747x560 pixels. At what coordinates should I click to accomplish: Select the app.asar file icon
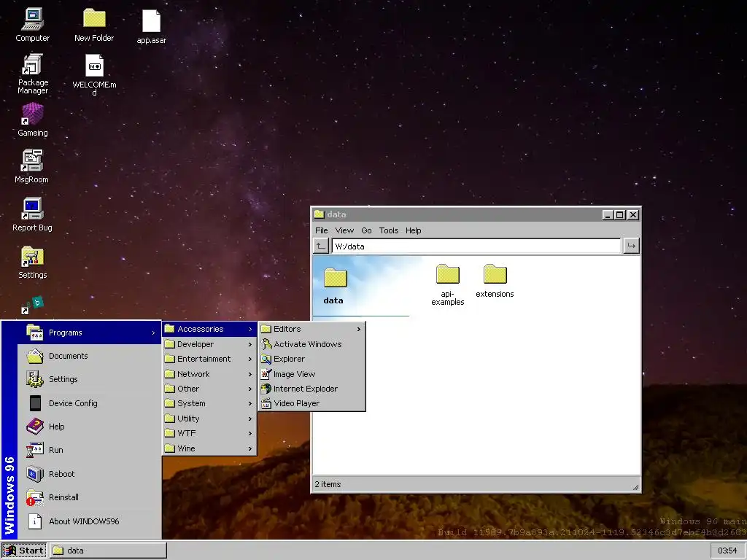point(151,27)
